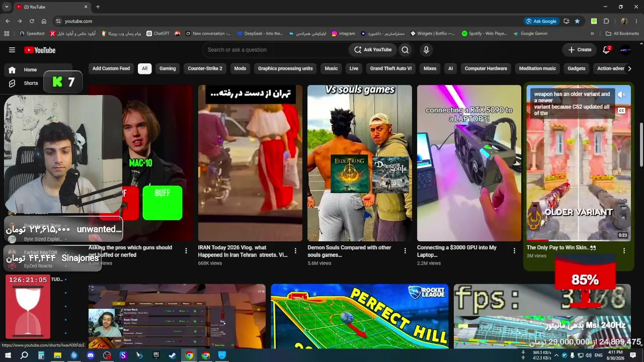Viewport: 644px width, 362px height.
Task: Open the ChatGPT bookmark
Action: click(x=158, y=34)
